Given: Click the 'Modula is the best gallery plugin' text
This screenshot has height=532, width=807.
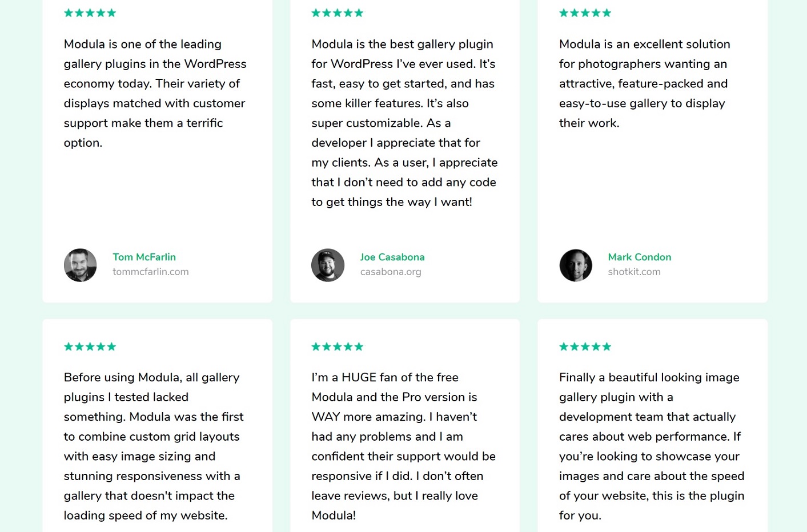Looking at the screenshot, I should click(404, 123).
